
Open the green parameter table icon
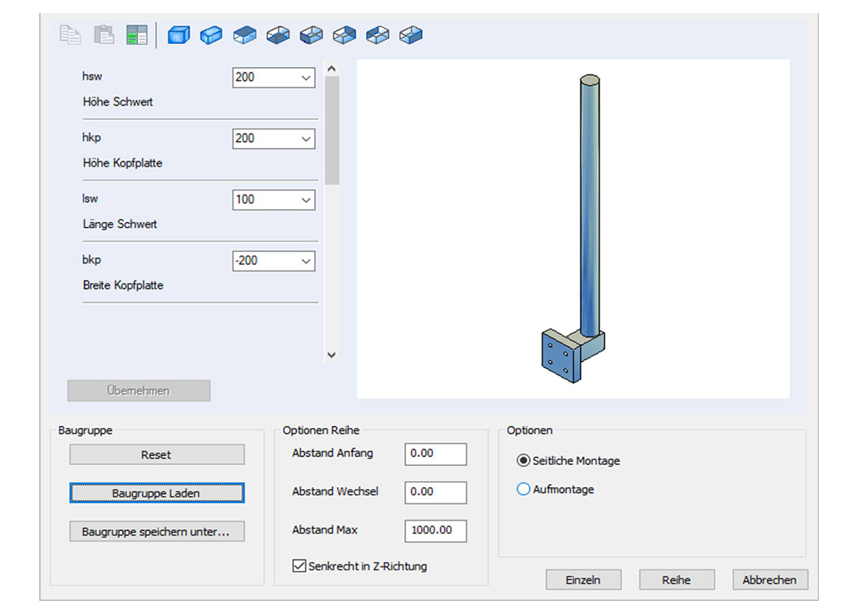click(137, 34)
